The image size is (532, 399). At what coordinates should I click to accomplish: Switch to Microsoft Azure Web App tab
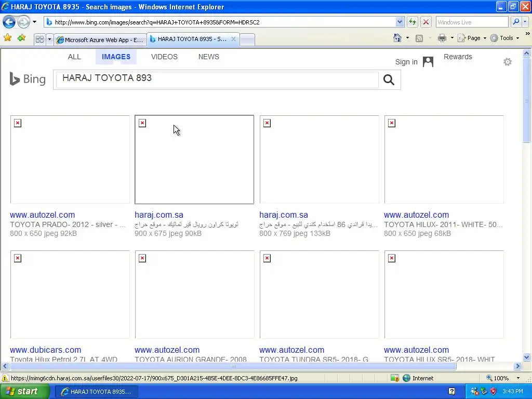(x=100, y=39)
